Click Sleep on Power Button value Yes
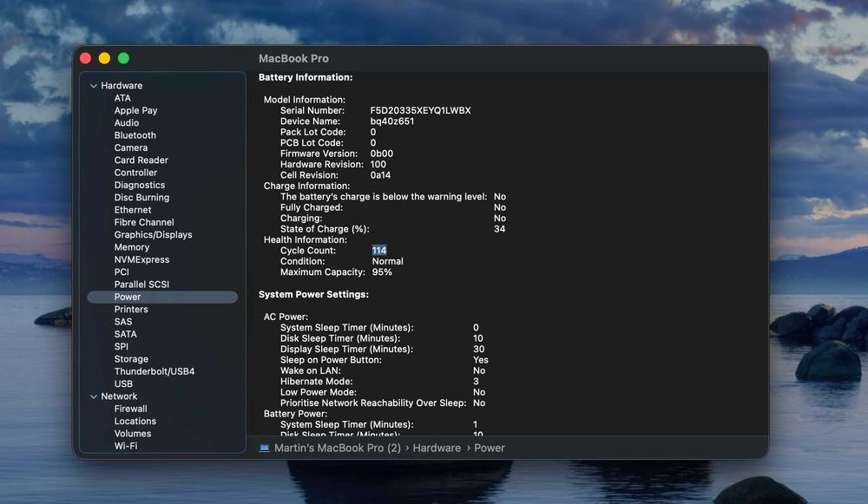 481,360
